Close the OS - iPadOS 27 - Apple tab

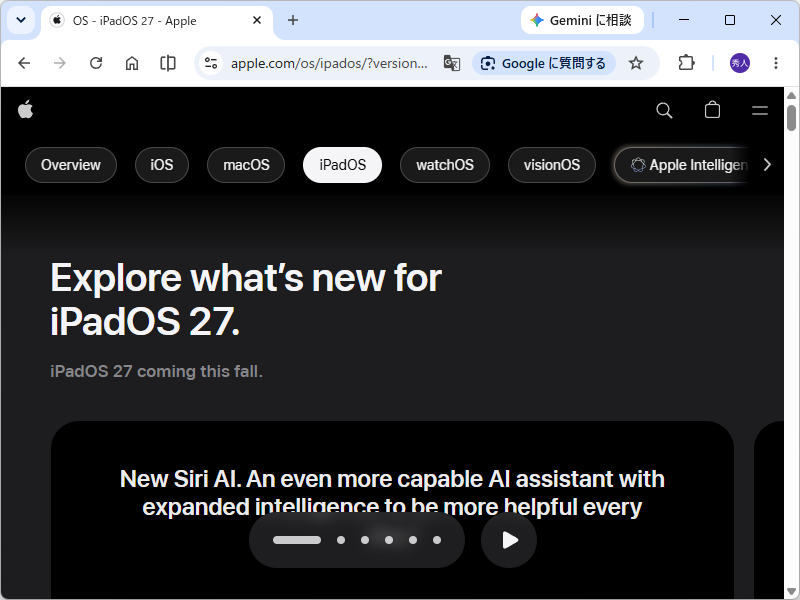(x=257, y=20)
